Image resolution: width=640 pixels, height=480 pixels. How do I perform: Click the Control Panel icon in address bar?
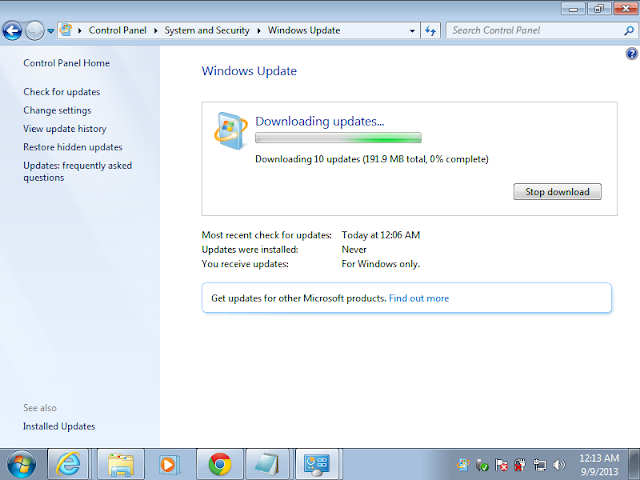[x=66, y=30]
